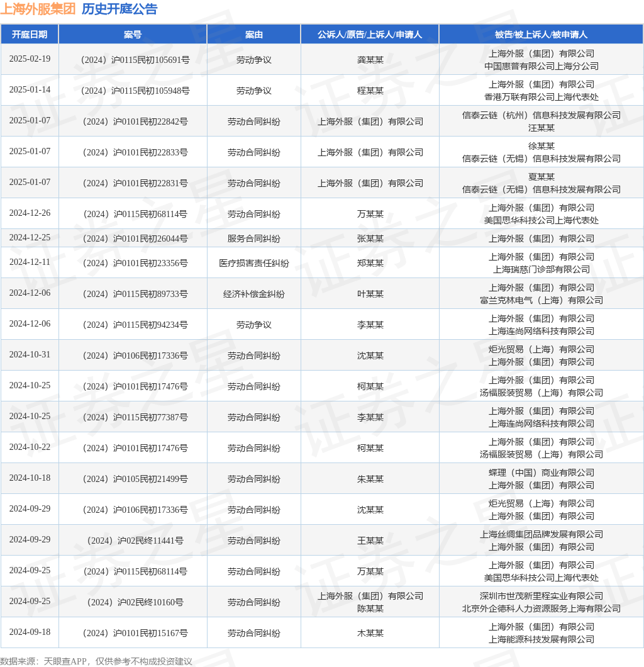Click the 开庭日期 column header

[x=30, y=35]
